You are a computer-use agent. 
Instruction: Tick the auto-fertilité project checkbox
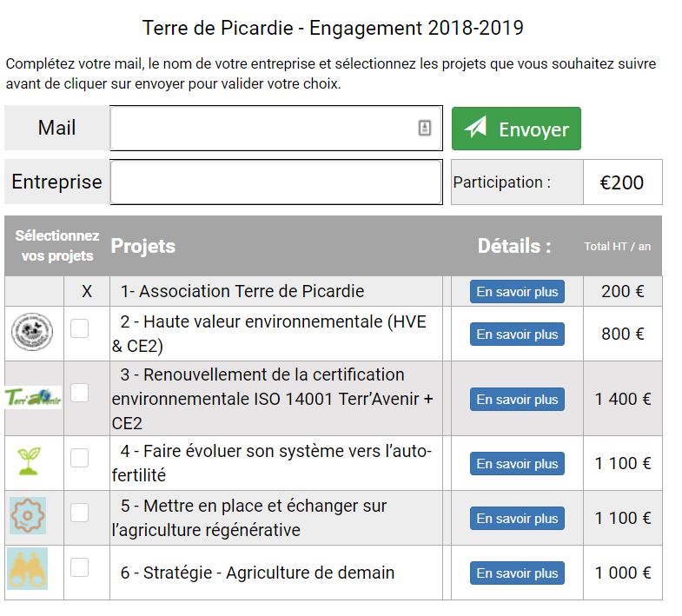pos(79,458)
